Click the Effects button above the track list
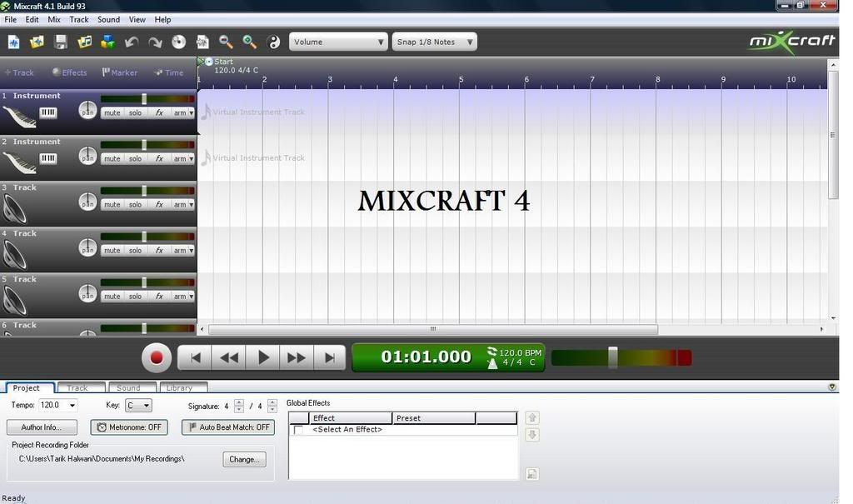The image size is (853, 504). (x=70, y=72)
